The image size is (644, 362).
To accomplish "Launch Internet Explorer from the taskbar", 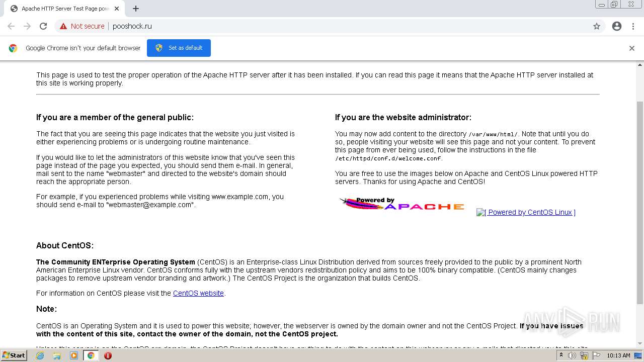I will pos(40,355).
